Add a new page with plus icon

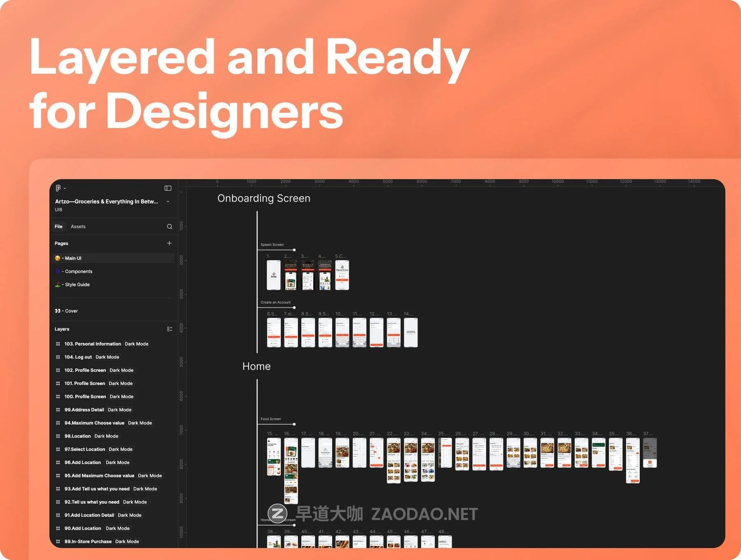coord(169,243)
